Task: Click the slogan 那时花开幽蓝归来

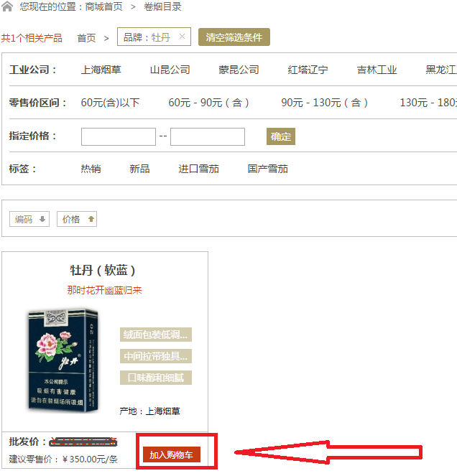Action: point(104,290)
